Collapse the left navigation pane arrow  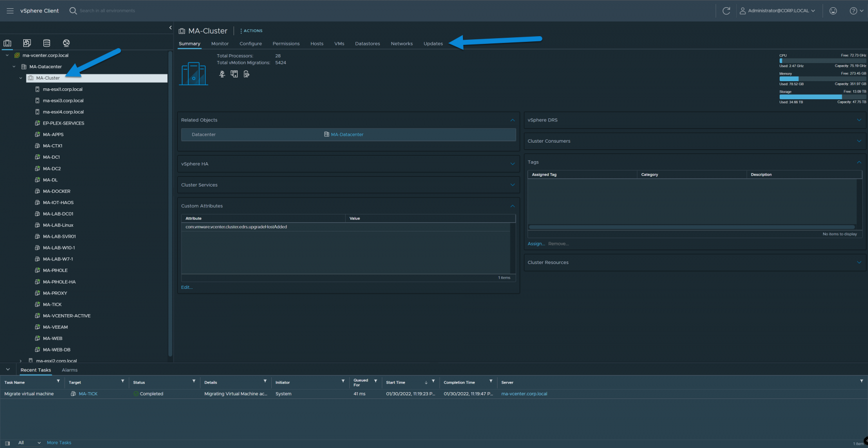tap(171, 28)
